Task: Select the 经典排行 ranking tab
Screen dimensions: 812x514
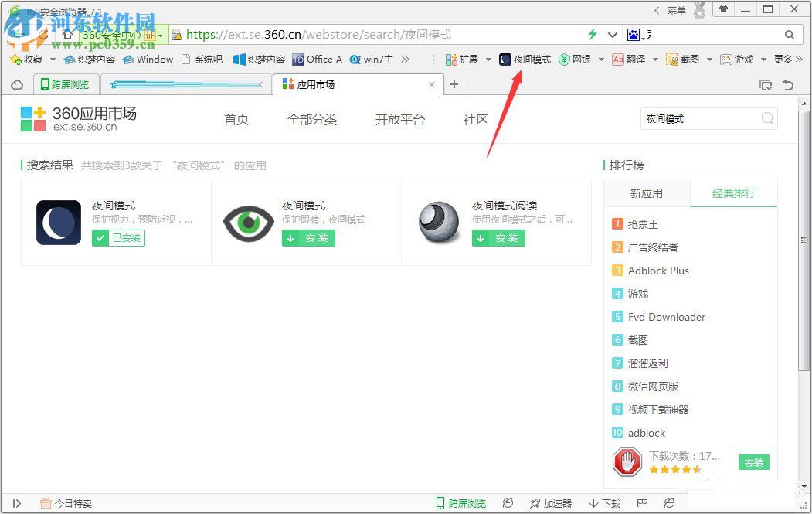Action: [x=732, y=192]
